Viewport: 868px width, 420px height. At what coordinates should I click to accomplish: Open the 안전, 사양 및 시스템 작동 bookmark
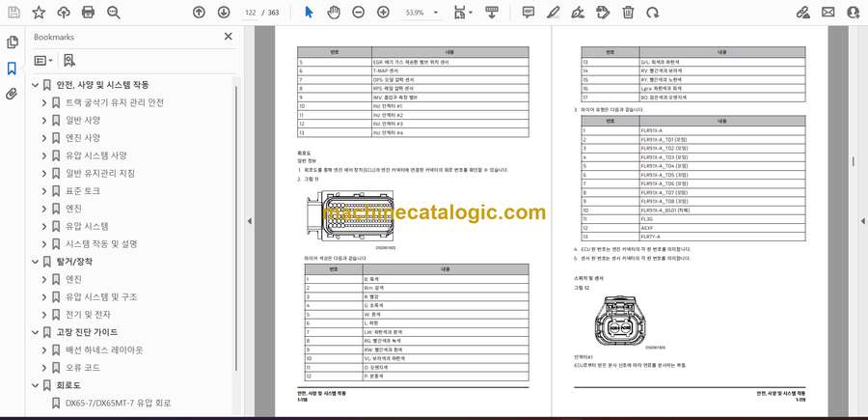coord(102,85)
